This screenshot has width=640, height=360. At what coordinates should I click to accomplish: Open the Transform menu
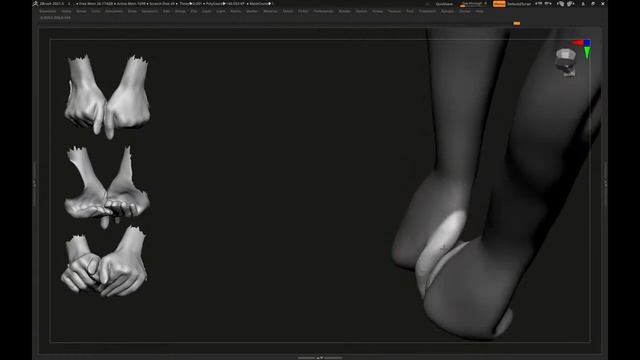click(427, 11)
